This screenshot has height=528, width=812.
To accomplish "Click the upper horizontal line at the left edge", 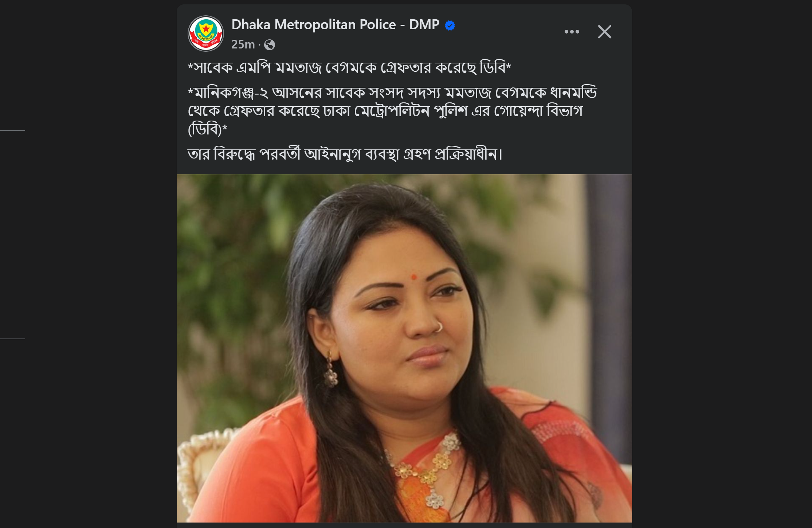I will coord(12,130).
